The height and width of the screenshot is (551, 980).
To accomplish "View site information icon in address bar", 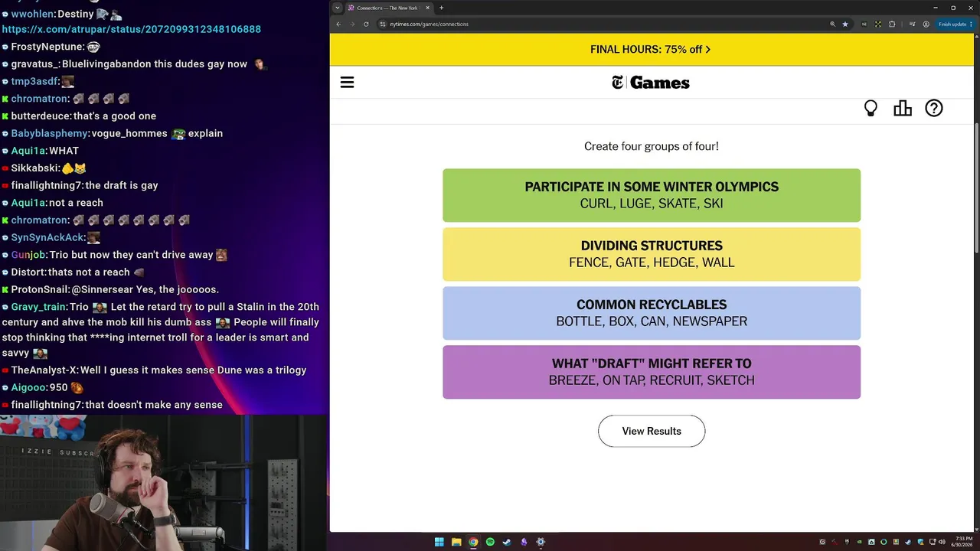I will pos(383,24).
